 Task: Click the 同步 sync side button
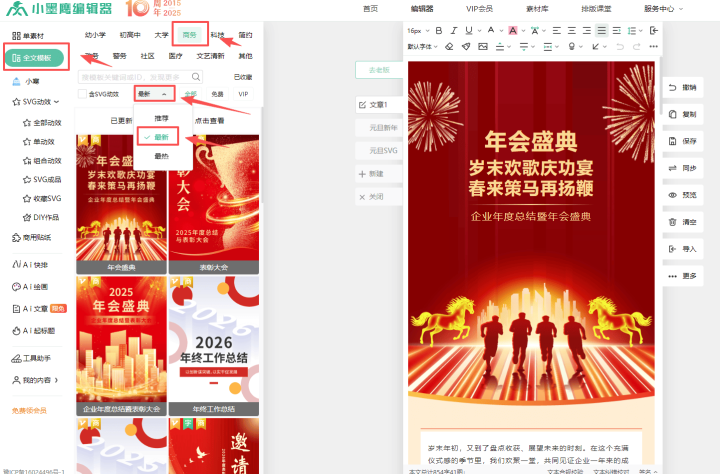coord(683,168)
